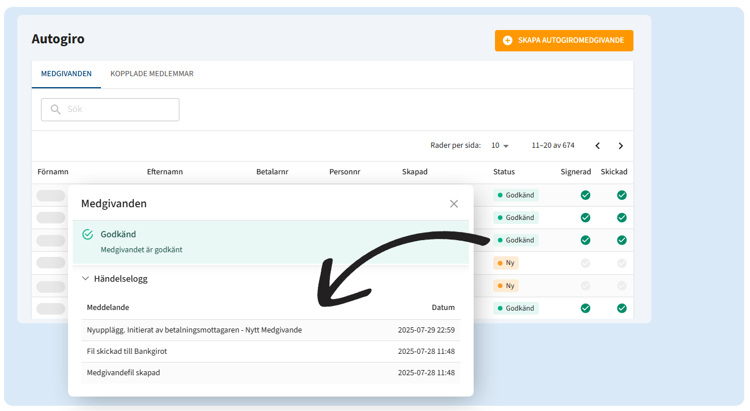Collapse the Händelselogg section
The width and height of the screenshot is (750, 411).
[86, 279]
